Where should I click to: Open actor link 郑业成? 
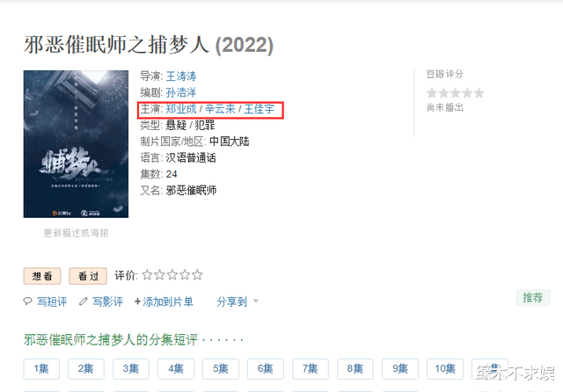coord(181,109)
